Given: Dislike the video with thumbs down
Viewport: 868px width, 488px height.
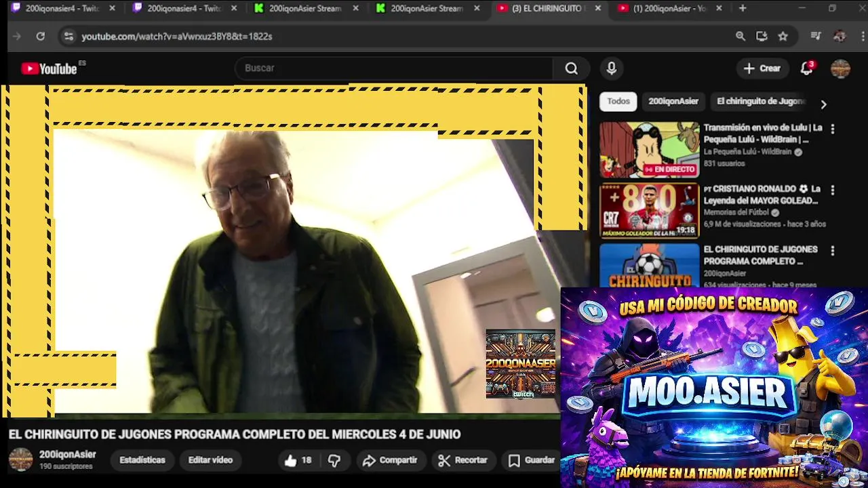Looking at the screenshot, I should coord(334,460).
